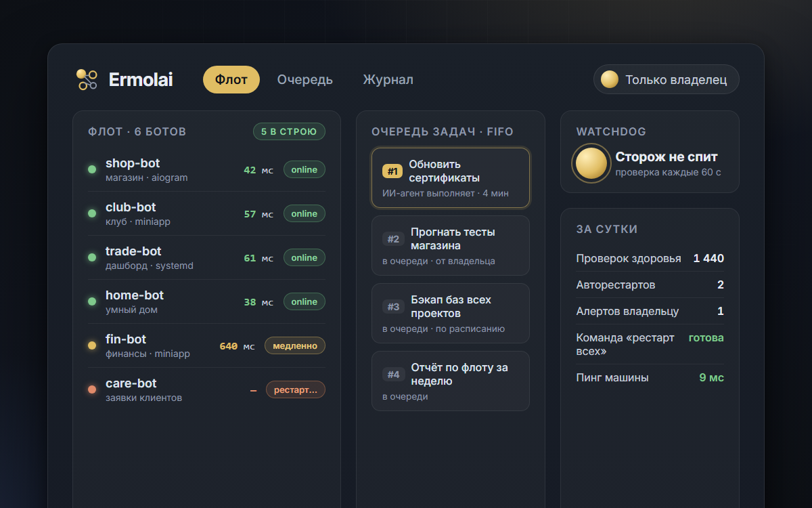This screenshot has width=812, height=508.
Task: Click the Пинг машины 9 мс value
Action: coord(711,378)
